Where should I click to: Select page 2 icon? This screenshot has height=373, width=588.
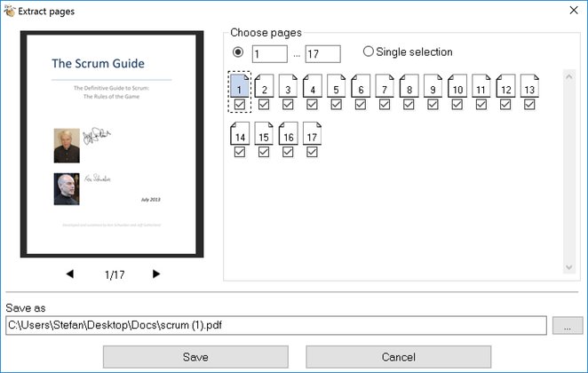[264, 86]
